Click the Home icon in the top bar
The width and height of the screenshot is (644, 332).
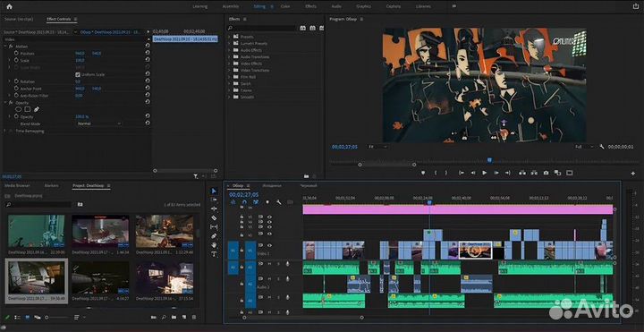coord(9,6)
